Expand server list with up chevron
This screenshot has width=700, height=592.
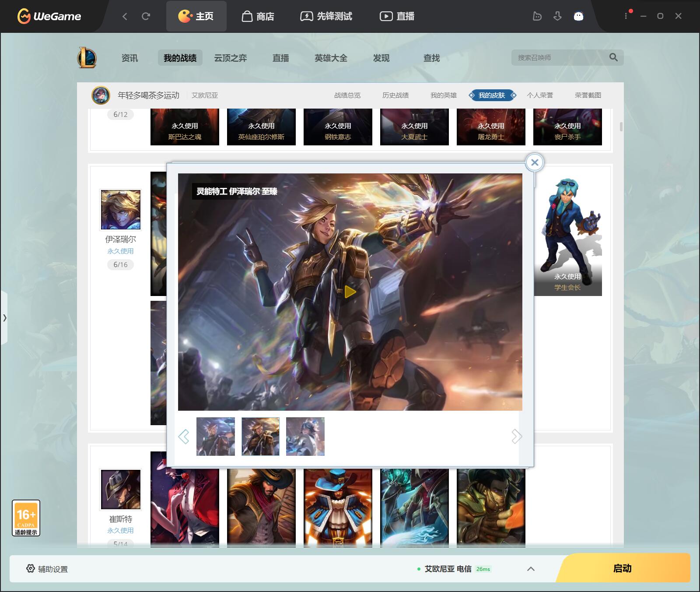click(x=531, y=569)
